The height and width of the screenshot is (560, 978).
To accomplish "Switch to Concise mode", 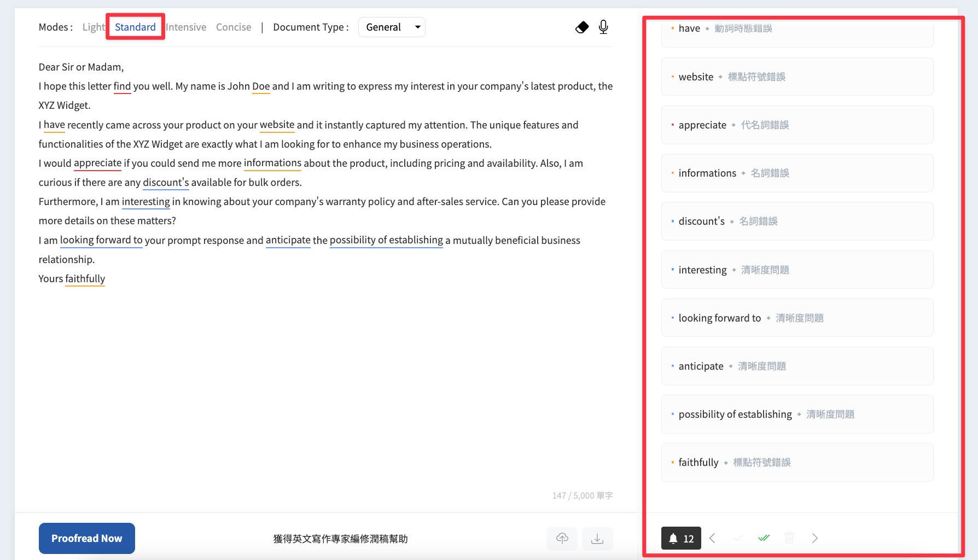I will [234, 27].
